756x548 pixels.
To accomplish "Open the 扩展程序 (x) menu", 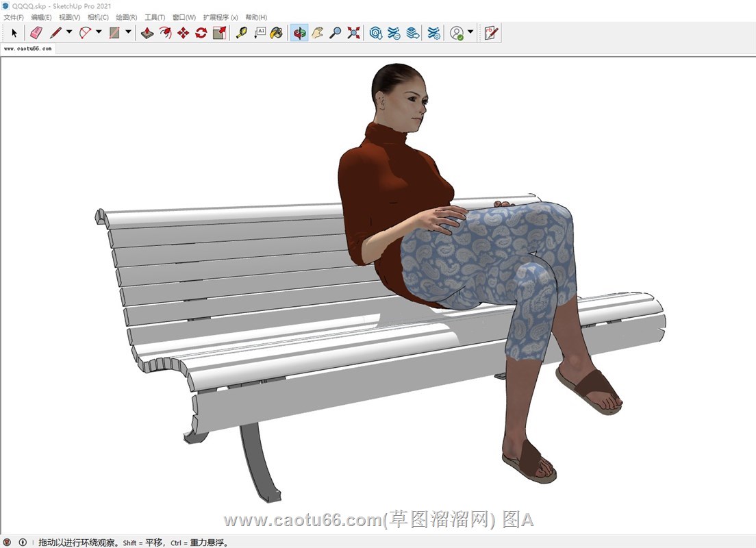I will pyautogui.click(x=220, y=17).
